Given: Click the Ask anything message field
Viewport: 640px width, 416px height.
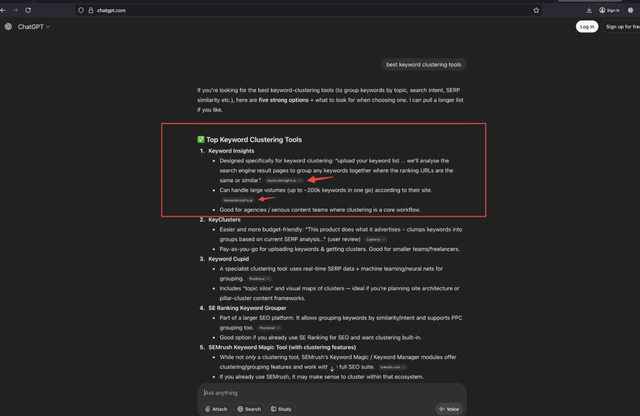Looking at the screenshot, I should coord(320,393).
